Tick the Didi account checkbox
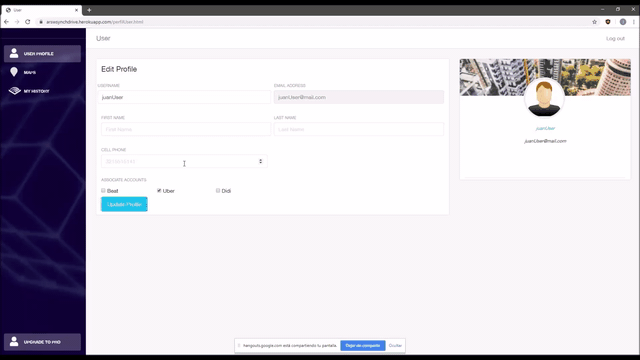 click(218, 191)
